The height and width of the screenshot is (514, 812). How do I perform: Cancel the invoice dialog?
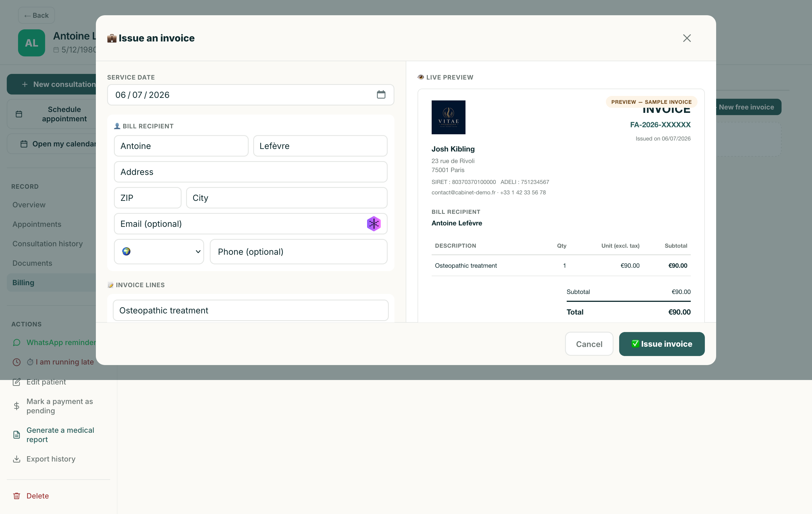[589, 344]
